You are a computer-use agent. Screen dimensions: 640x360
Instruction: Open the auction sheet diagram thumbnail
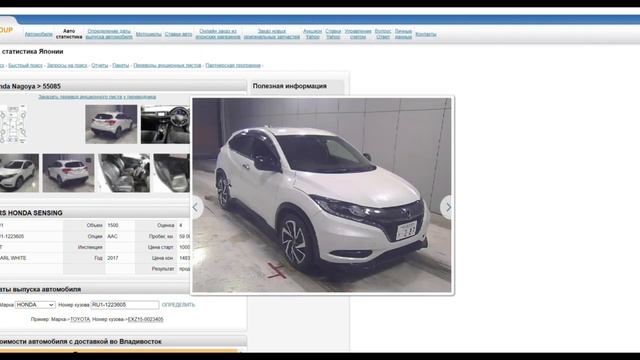(x=13, y=124)
